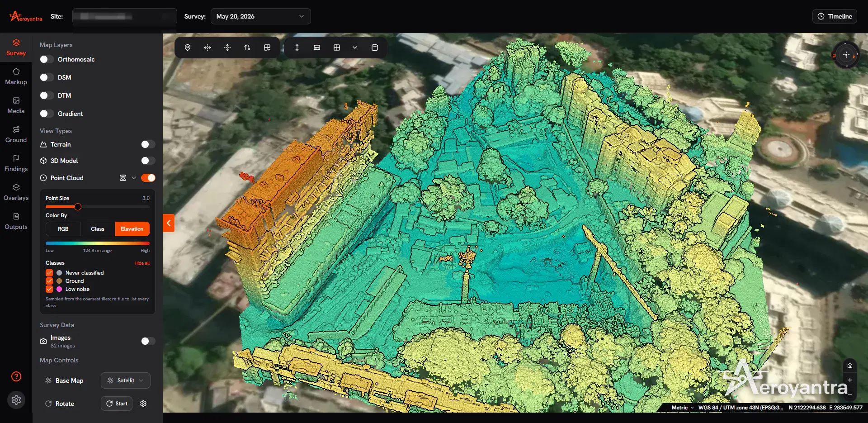Open the Timeline button
Image resolution: width=868 pixels, height=423 pixels.
tap(835, 16)
